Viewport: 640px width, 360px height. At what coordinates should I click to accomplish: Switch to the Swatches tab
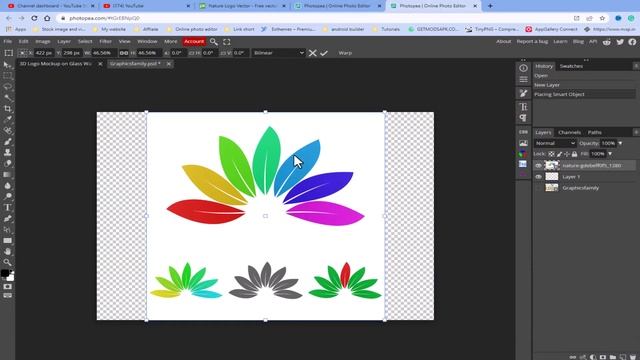pyautogui.click(x=571, y=66)
